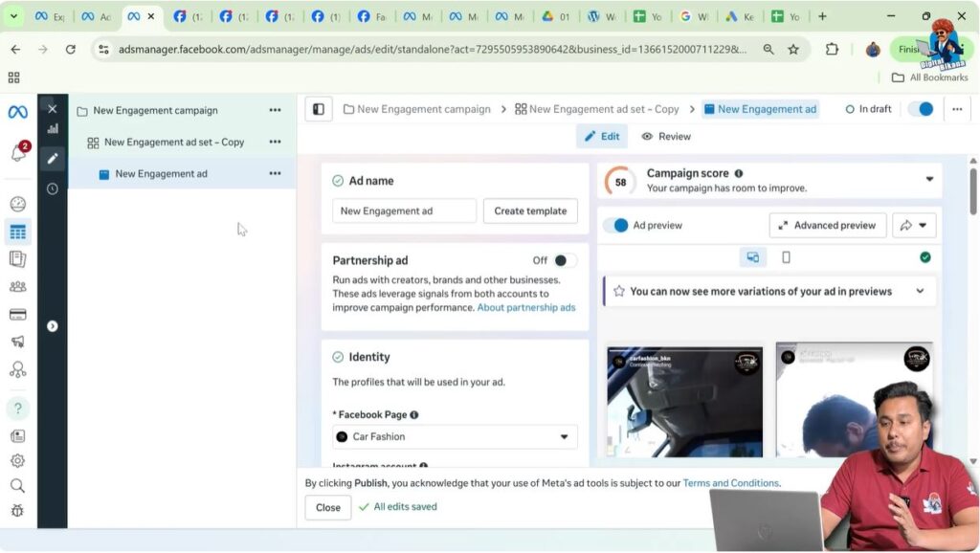Close the editing panel with X icon
Image resolution: width=980 pixels, height=553 pixels.
(x=53, y=109)
